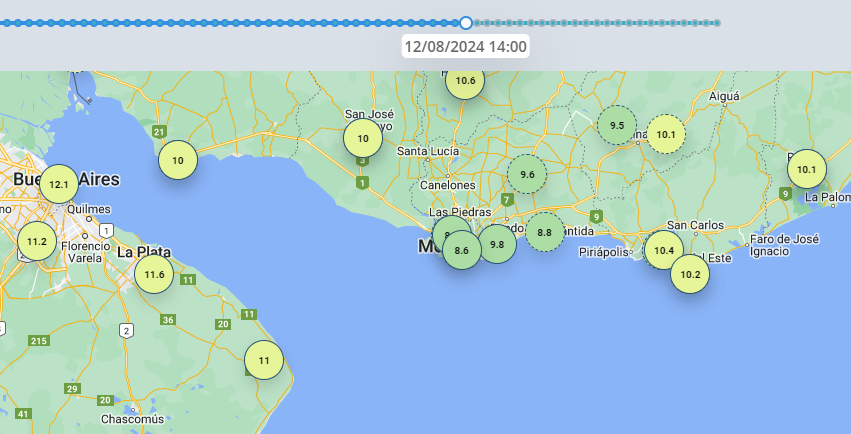This screenshot has width=851, height=434.
Task: Click the Aiguá town label
Action: click(x=724, y=97)
